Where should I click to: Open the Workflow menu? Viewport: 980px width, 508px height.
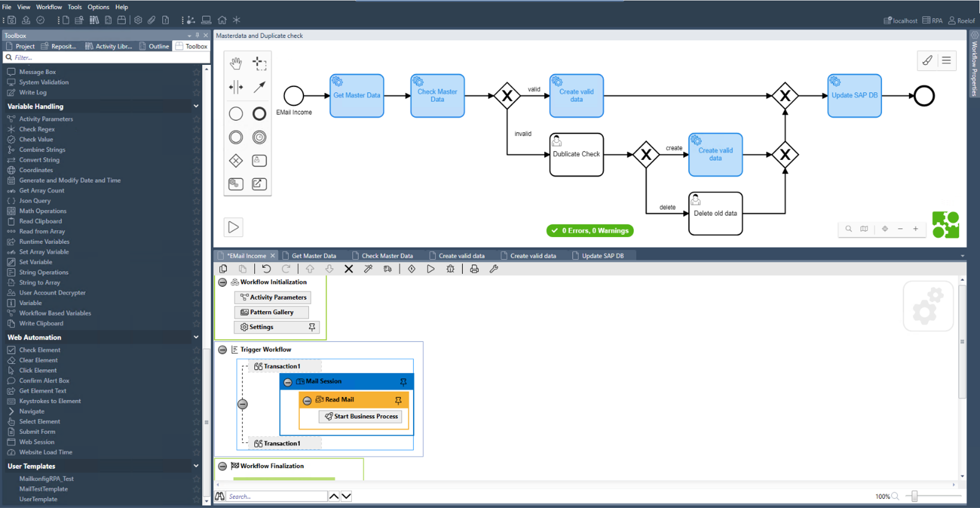click(48, 7)
